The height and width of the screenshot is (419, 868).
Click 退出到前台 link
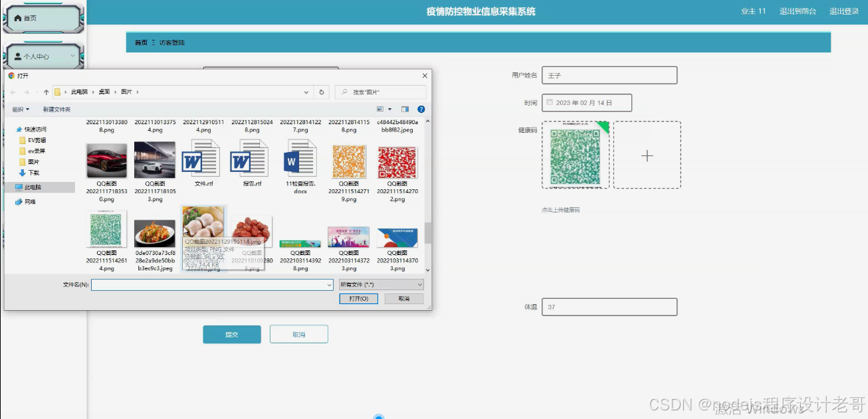point(798,11)
